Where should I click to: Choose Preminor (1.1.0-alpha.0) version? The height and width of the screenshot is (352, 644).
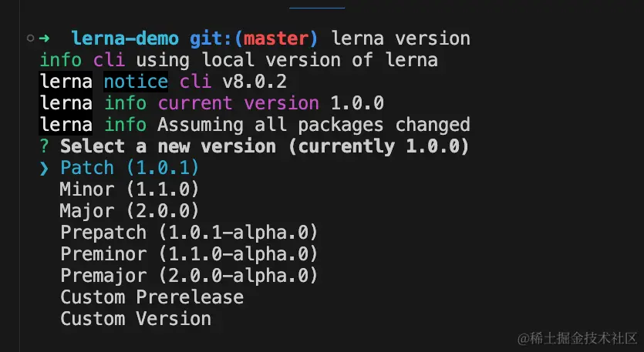click(x=189, y=254)
